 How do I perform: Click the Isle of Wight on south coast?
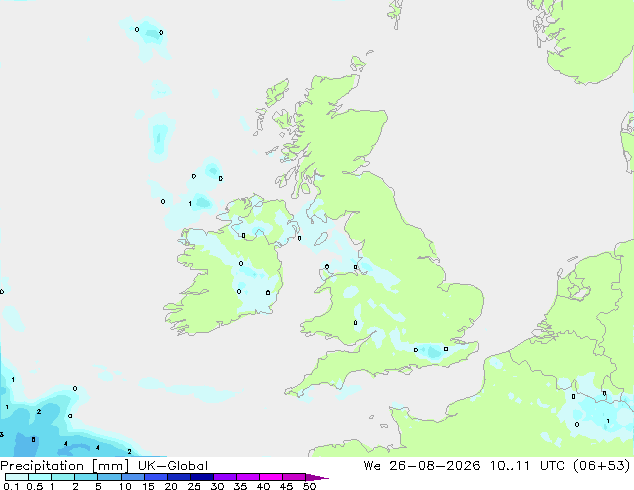pos(407,369)
